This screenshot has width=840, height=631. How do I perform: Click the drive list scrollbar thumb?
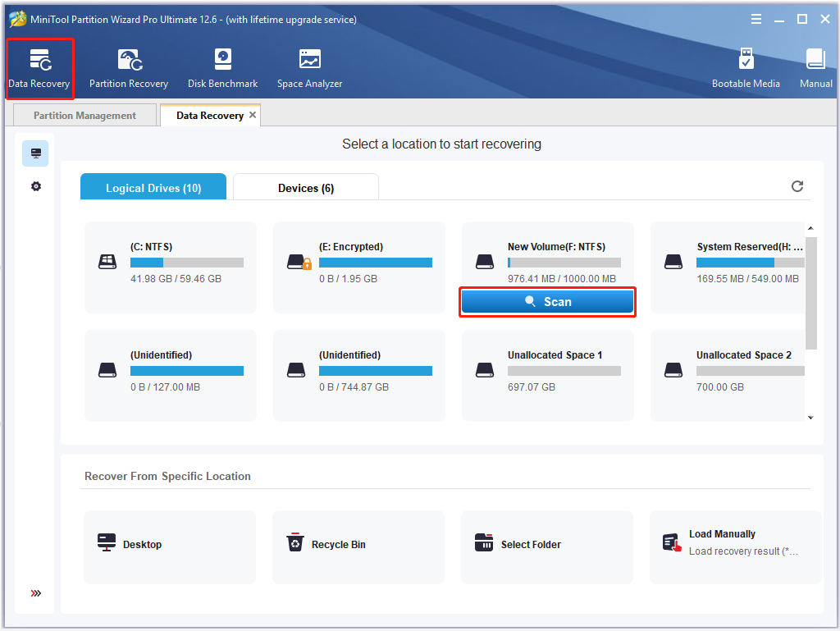pos(811,293)
